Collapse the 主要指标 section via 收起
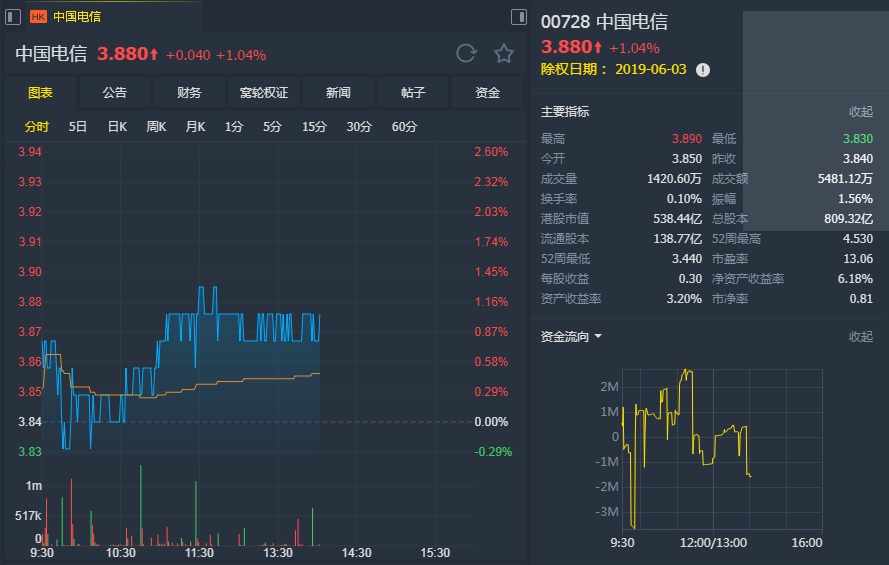Viewport: 889px width, 565px height. pos(860,112)
